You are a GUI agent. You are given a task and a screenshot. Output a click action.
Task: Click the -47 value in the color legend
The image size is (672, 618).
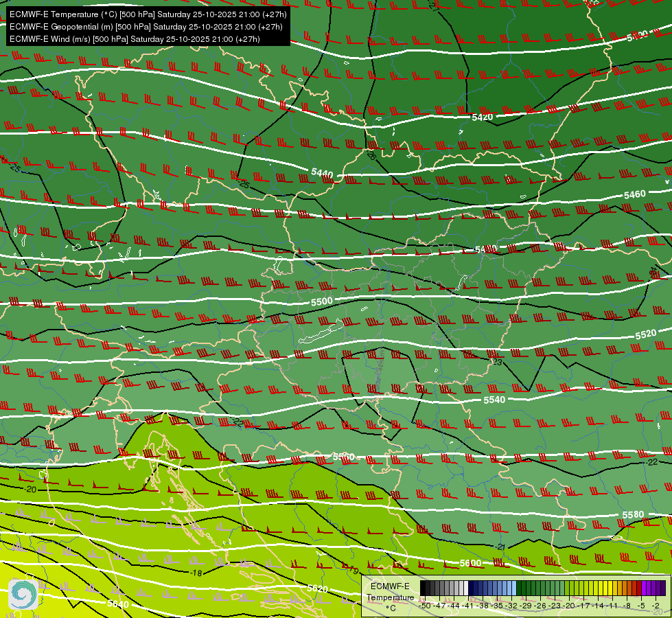click(x=439, y=606)
